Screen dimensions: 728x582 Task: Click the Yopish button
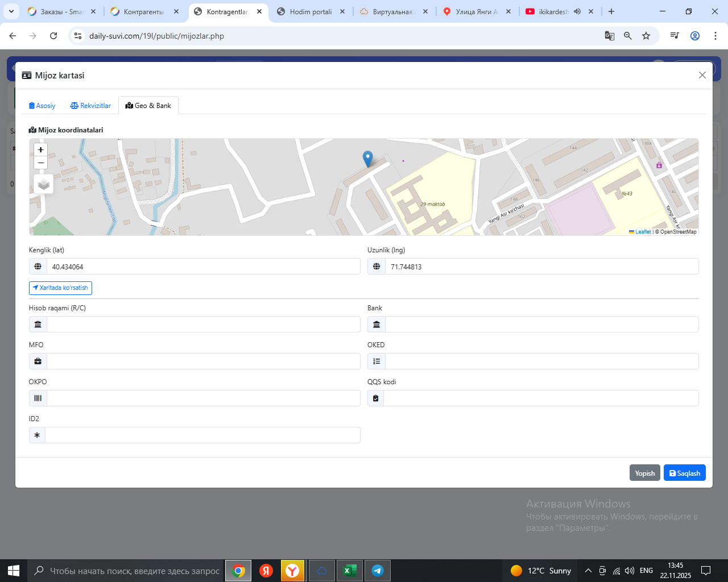644,473
